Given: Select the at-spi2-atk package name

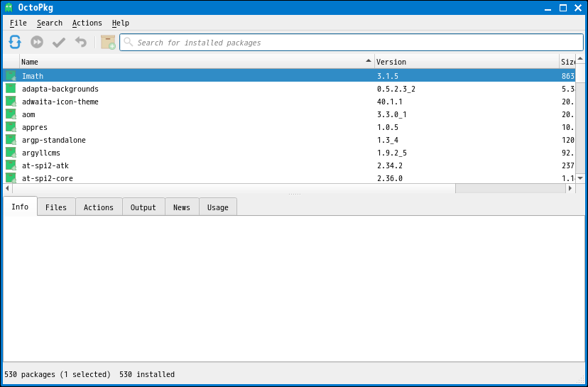Looking at the screenshot, I should (x=45, y=165).
